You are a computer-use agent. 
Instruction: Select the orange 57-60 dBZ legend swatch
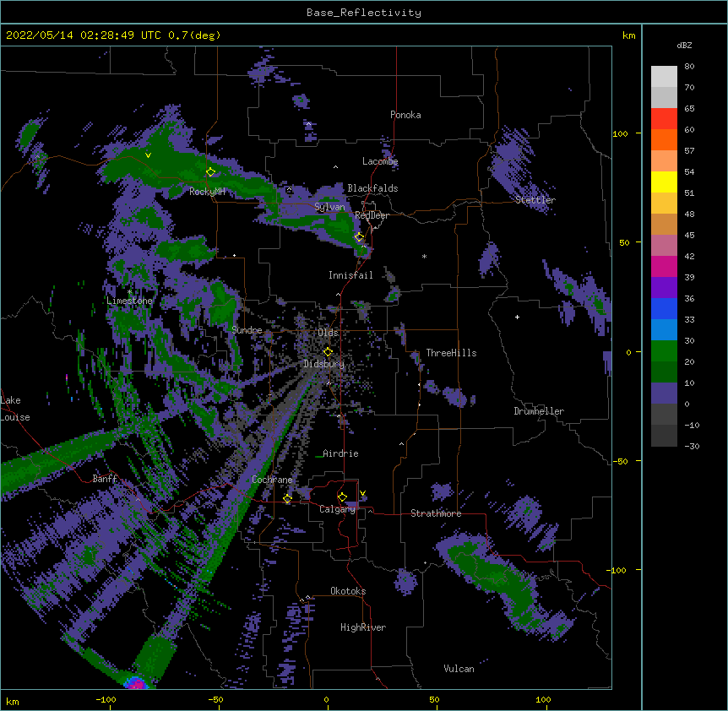click(664, 139)
